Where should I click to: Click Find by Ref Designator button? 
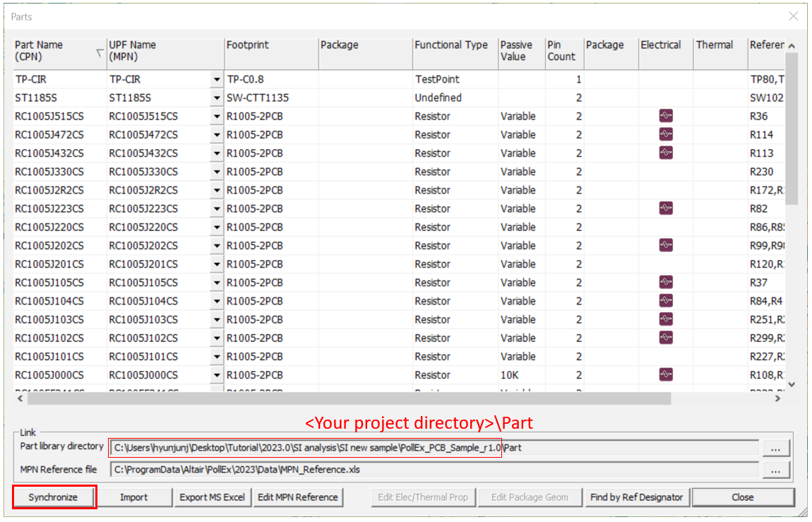pos(636,497)
